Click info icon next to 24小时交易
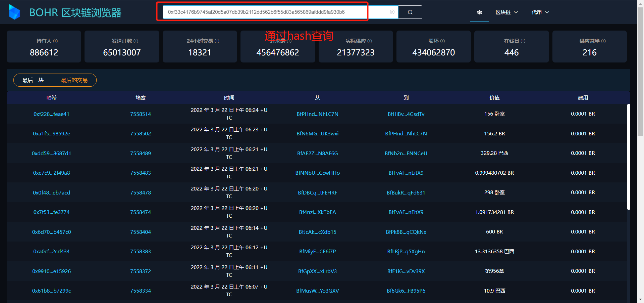This screenshot has height=303, width=644. pos(217,41)
